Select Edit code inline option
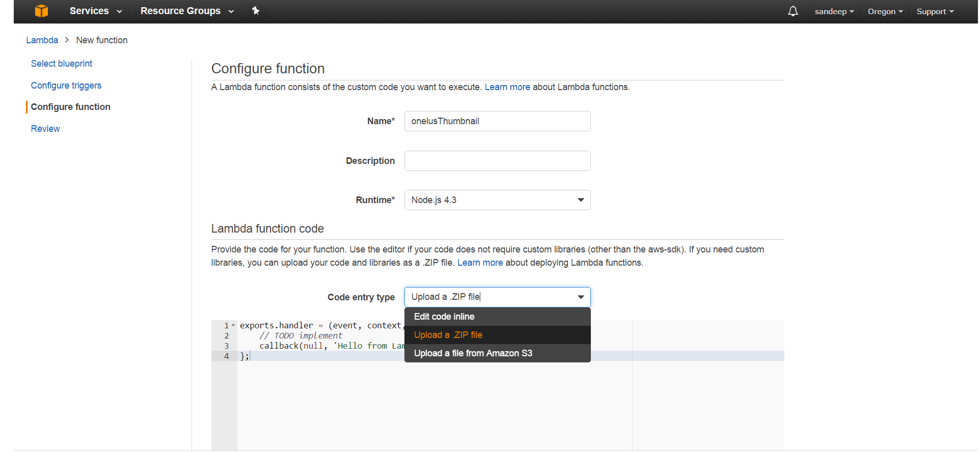 444,317
